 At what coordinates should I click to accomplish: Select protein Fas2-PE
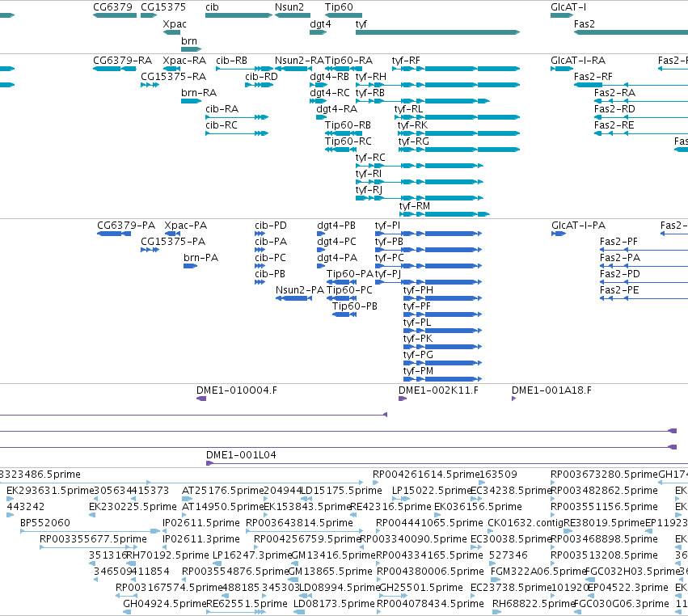(644, 298)
